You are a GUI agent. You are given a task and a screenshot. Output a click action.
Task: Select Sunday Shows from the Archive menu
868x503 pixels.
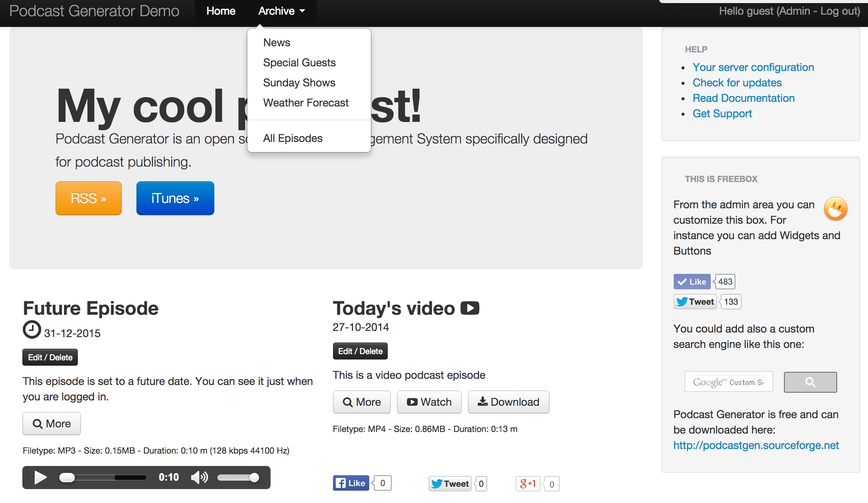coord(299,83)
